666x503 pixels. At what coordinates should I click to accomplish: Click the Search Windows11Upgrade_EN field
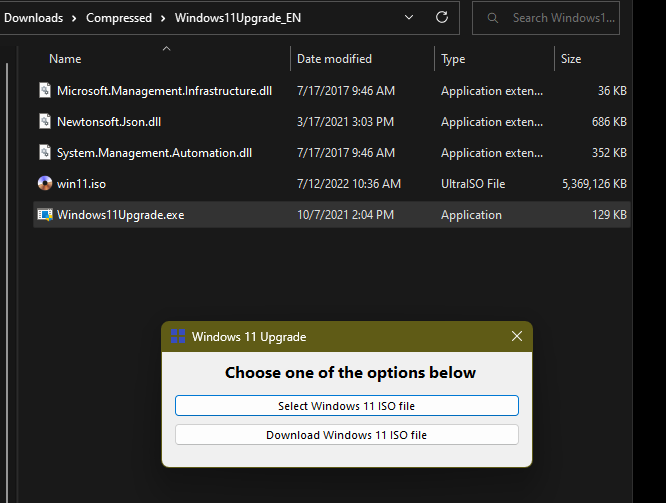coord(546,18)
